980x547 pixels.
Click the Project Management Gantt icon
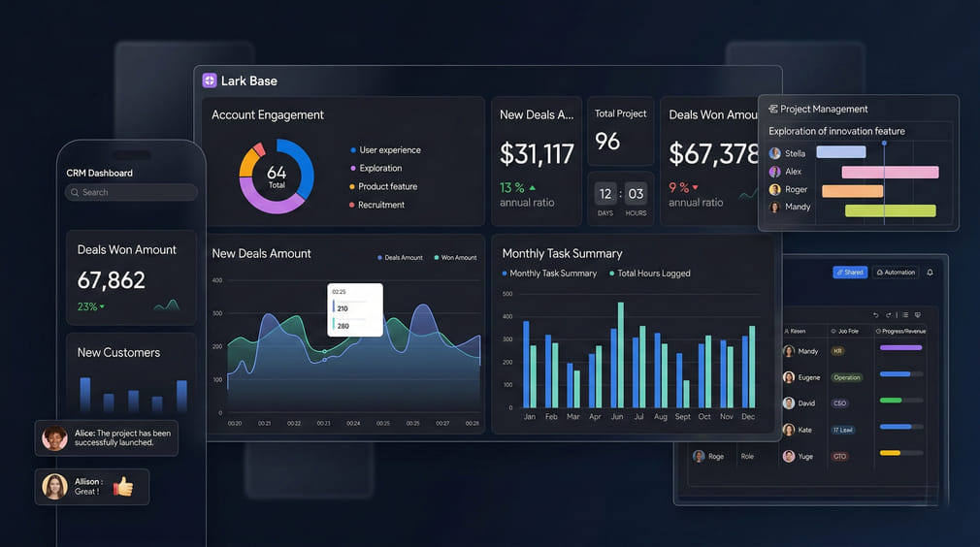tap(773, 110)
